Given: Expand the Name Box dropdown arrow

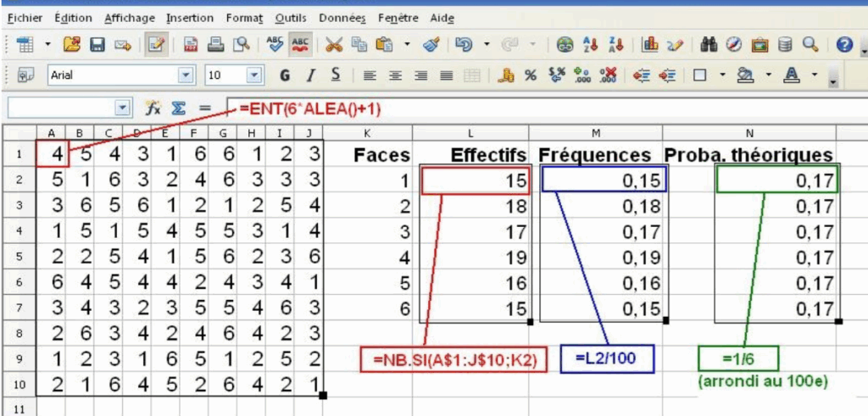Looking at the screenshot, I should click(124, 108).
